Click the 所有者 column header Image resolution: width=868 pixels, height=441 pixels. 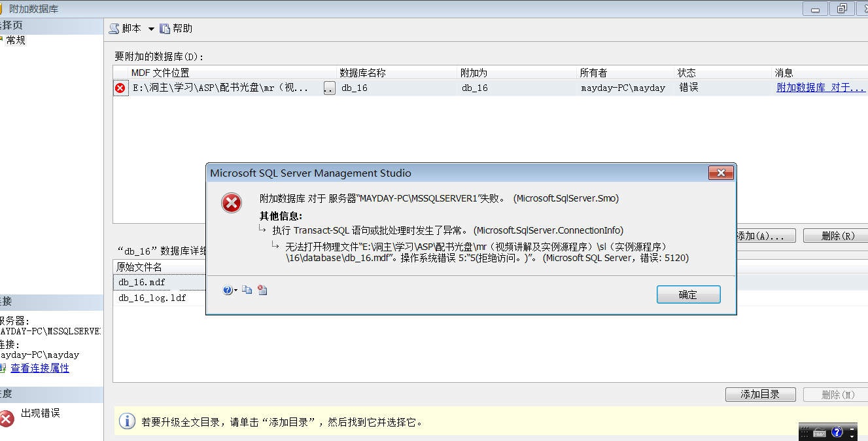tap(625, 73)
